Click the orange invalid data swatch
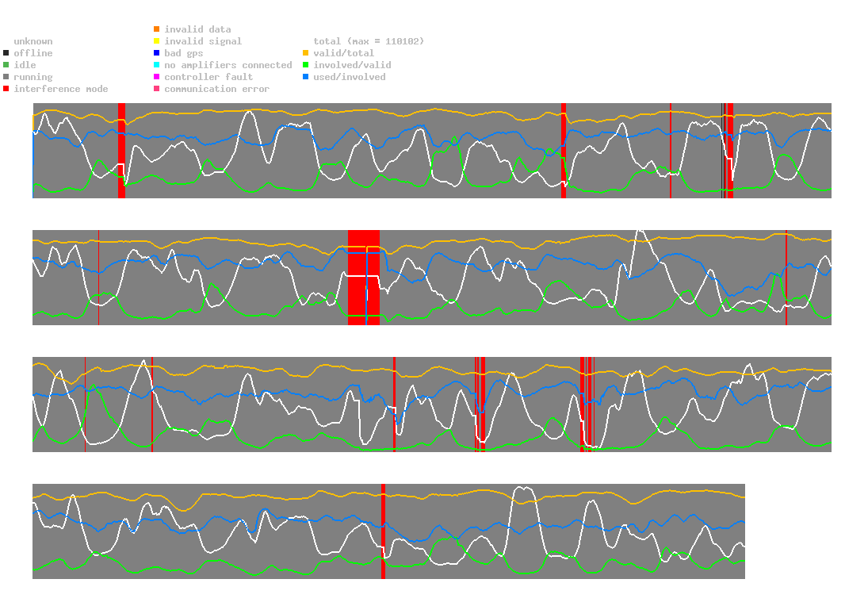 [x=157, y=29]
